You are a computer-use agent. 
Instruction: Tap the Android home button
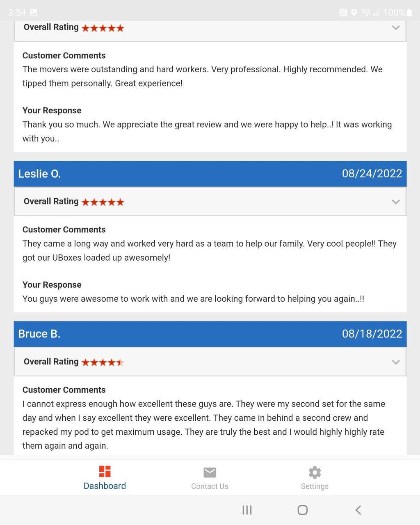point(302,510)
